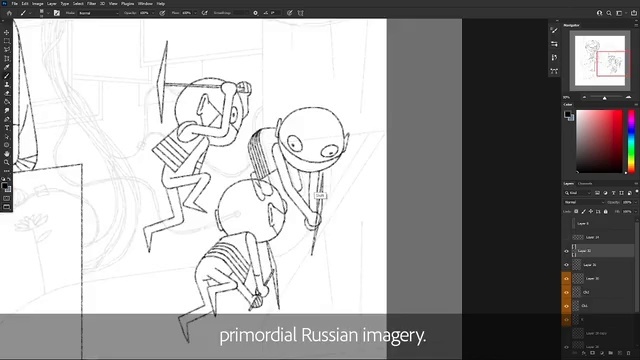This screenshot has width=640, height=360.
Task: Open the File menu
Action: click(14, 4)
